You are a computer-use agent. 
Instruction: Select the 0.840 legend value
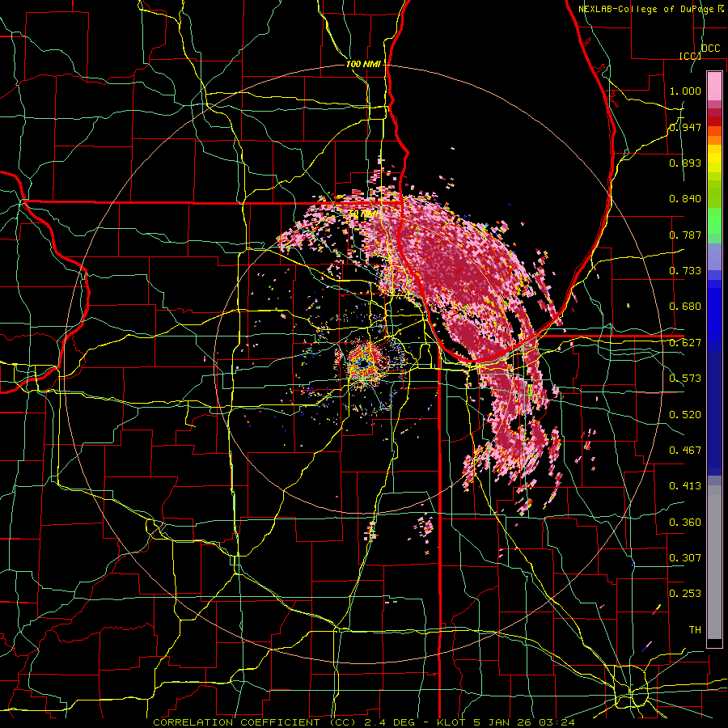click(685, 199)
